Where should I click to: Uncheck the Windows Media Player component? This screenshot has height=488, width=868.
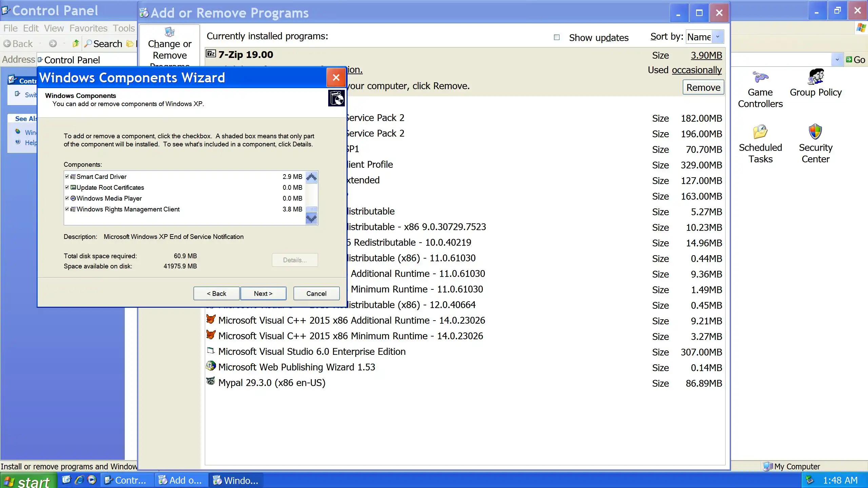tap(67, 198)
